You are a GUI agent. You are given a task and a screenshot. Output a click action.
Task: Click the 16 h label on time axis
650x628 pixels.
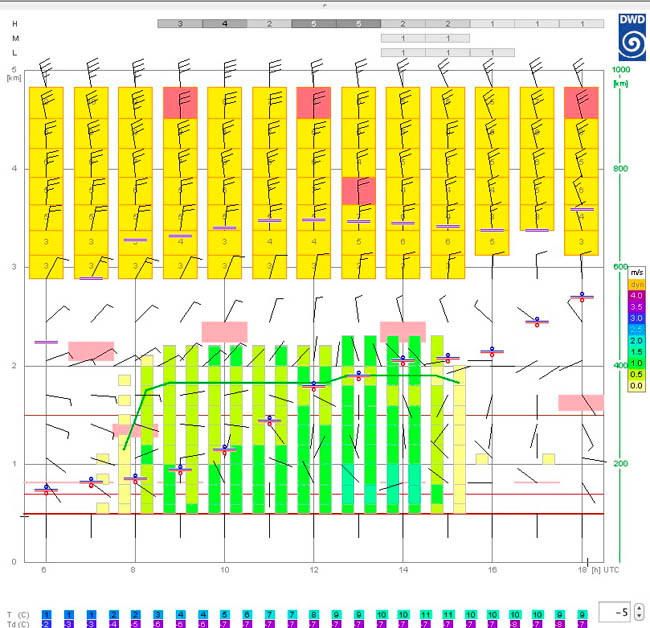(492, 570)
